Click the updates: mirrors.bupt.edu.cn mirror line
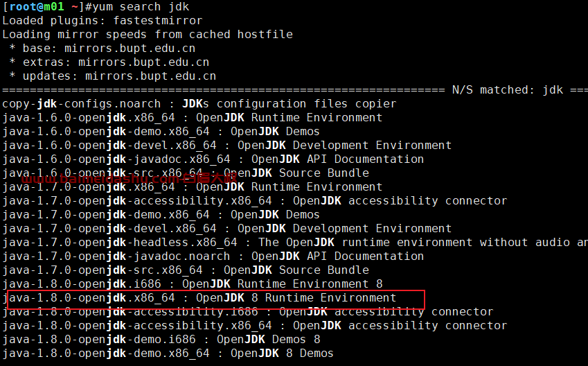The width and height of the screenshot is (588, 366). point(113,76)
